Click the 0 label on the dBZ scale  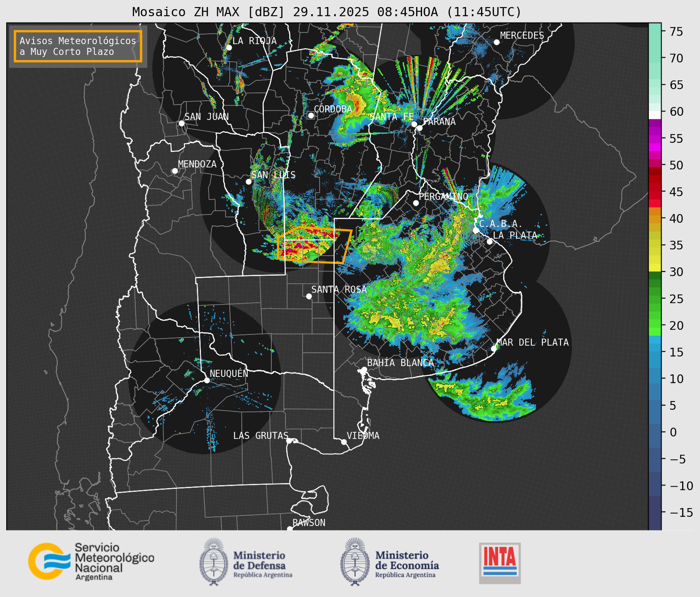(673, 432)
